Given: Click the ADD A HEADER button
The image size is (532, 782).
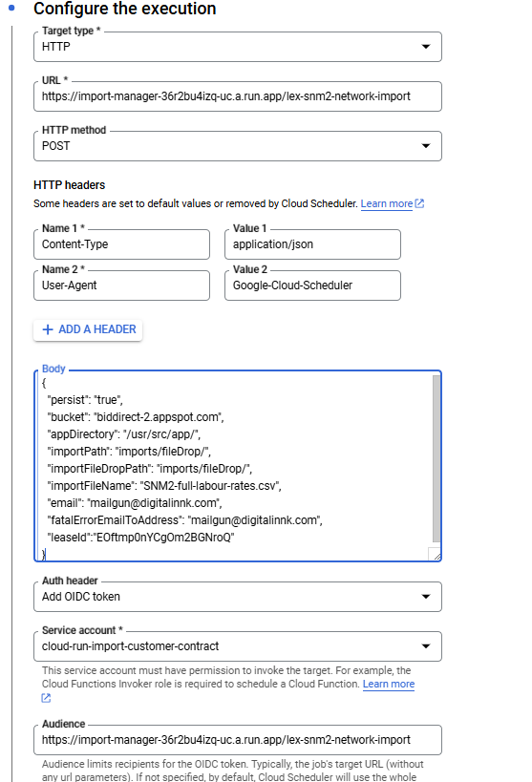Looking at the screenshot, I should (x=88, y=329).
